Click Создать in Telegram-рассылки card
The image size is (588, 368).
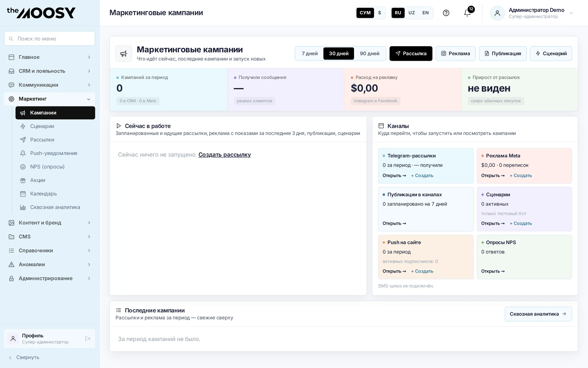coord(422,175)
